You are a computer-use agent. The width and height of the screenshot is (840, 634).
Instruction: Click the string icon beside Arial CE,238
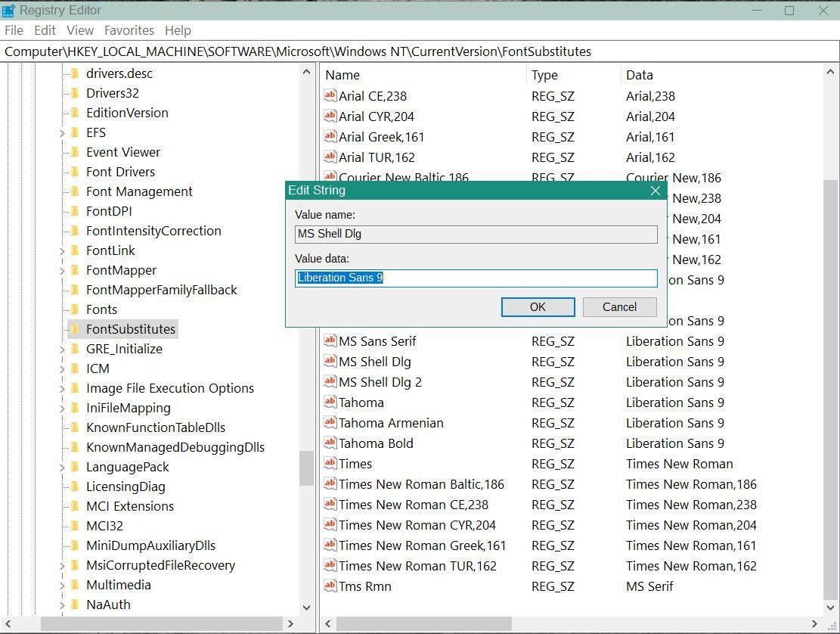click(x=330, y=95)
